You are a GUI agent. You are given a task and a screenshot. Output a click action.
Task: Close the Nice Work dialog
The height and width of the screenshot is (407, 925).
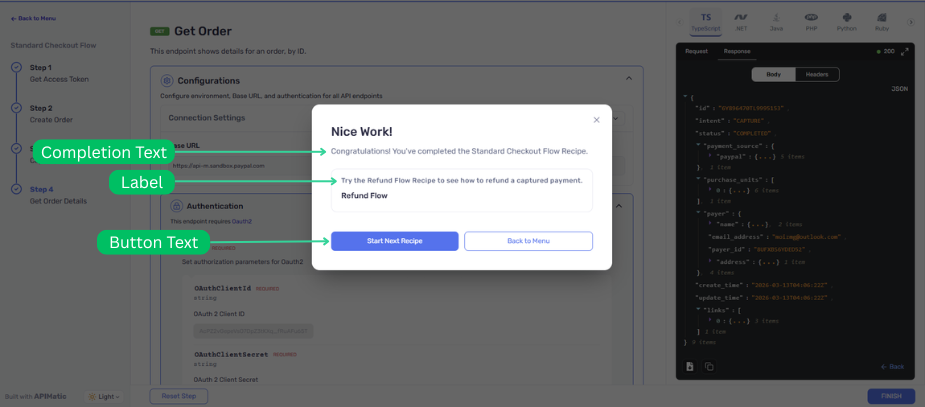(x=596, y=120)
